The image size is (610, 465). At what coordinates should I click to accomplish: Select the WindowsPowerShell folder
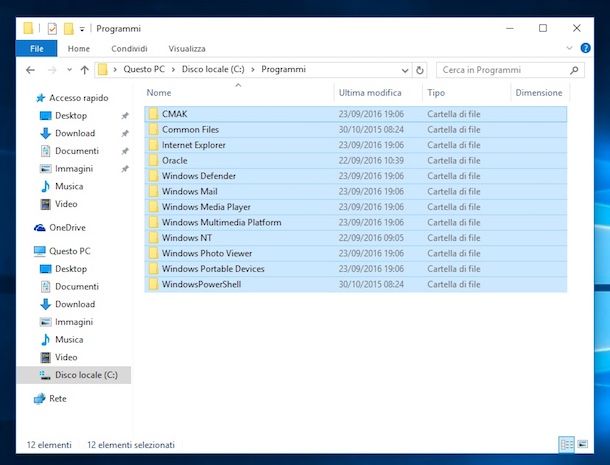click(x=356, y=284)
